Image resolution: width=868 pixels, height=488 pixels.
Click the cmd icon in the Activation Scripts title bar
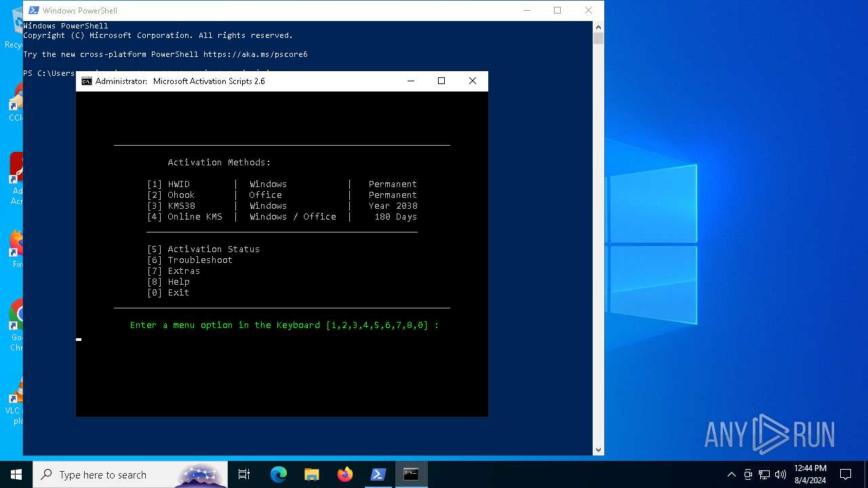87,81
